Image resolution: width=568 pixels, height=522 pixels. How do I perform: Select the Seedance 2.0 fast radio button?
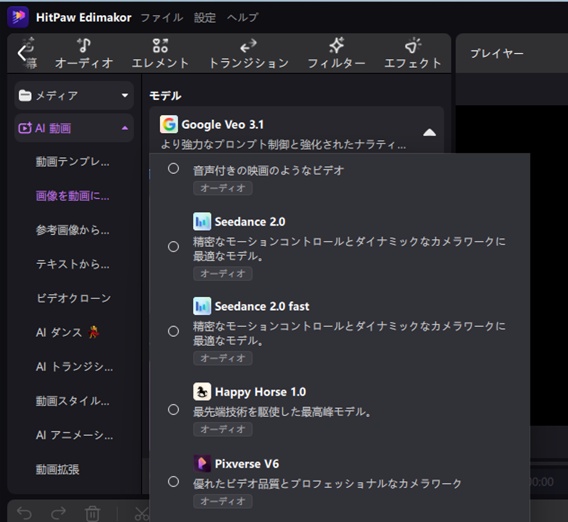174,331
